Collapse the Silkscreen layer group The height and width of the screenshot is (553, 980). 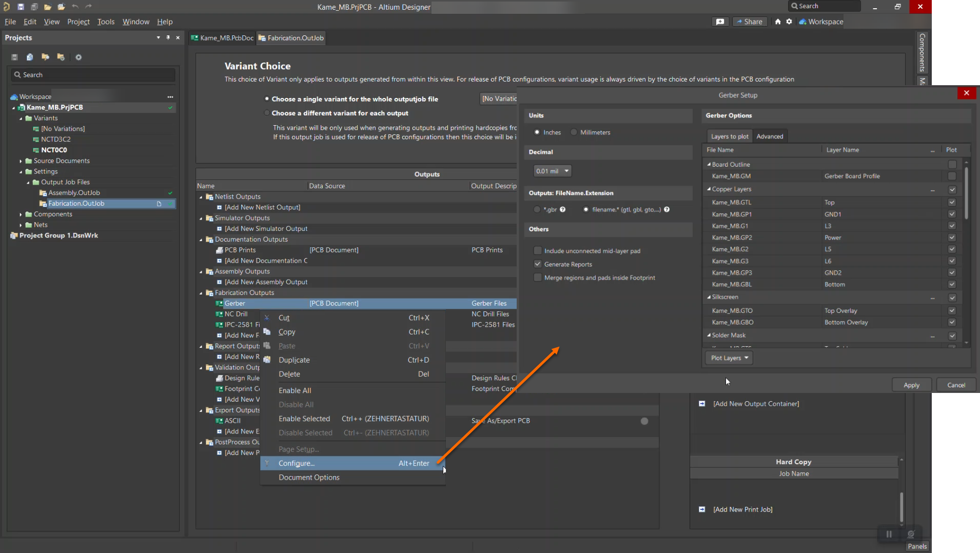pos(709,297)
